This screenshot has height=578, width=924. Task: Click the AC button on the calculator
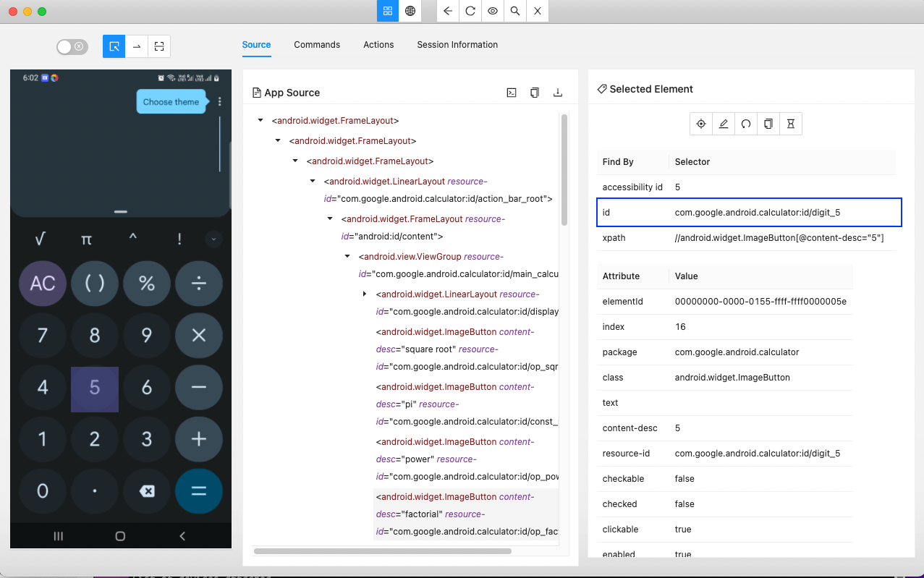(43, 284)
